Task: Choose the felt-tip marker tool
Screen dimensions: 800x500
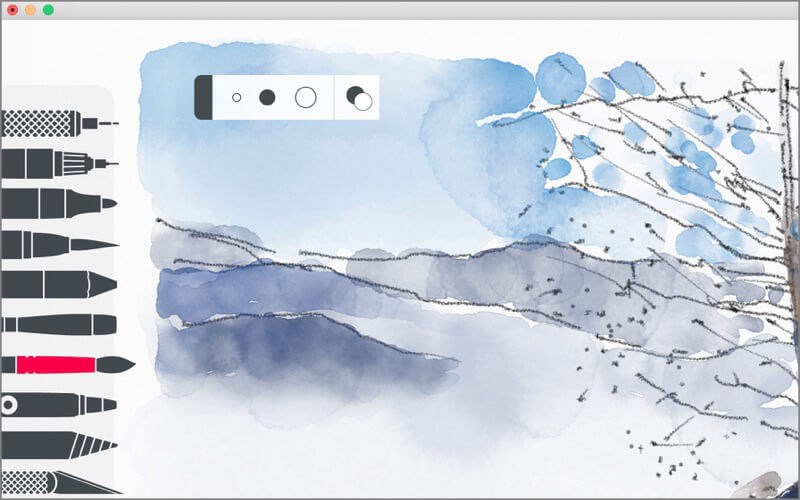Action: [x=59, y=204]
